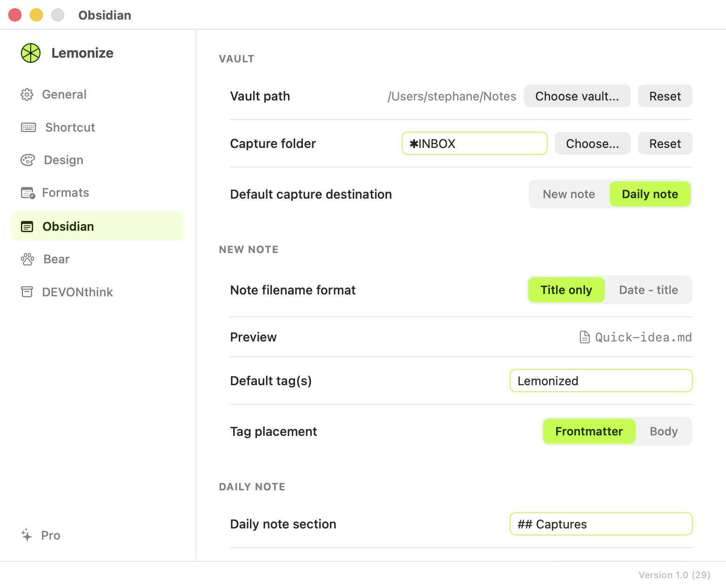Image resolution: width=726 pixels, height=588 pixels.
Task: Edit the Daily note section field
Action: point(601,524)
